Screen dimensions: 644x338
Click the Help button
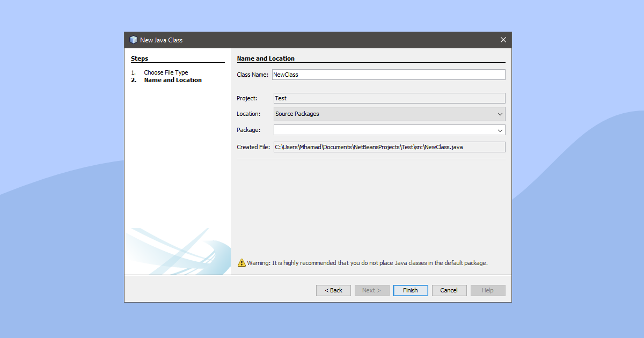click(x=487, y=290)
